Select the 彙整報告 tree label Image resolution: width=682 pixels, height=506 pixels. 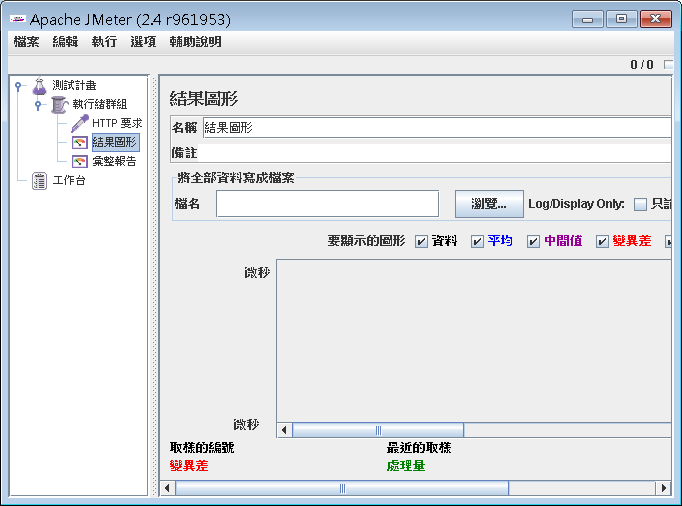114,161
